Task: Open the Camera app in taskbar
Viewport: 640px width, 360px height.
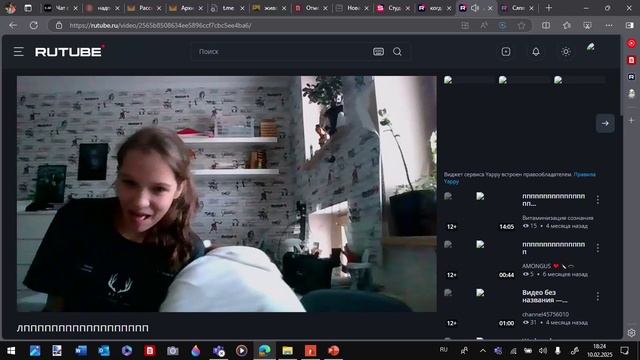Action: coord(173,351)
